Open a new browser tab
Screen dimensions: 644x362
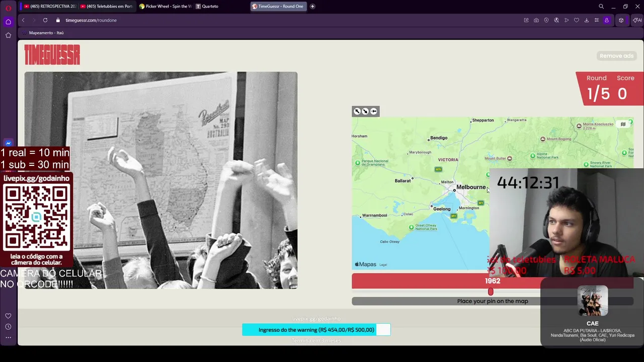pyautogui.click(x=312, y=7)
